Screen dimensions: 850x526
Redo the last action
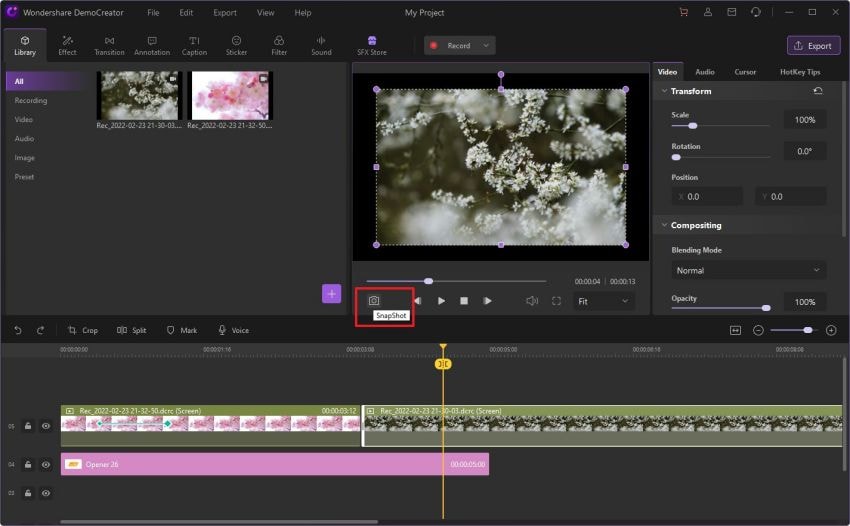(40, 330)
